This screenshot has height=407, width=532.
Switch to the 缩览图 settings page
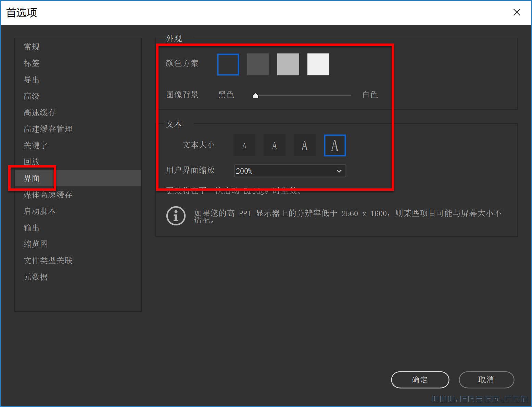point(35,244)
